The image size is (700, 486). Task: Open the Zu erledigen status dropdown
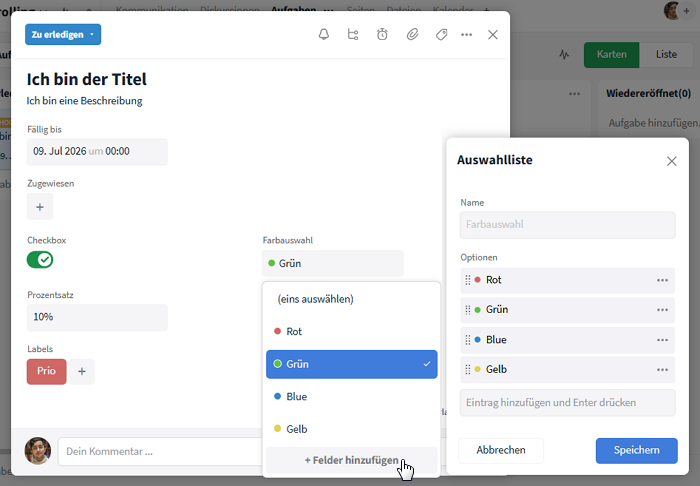[x=63, y=34]
